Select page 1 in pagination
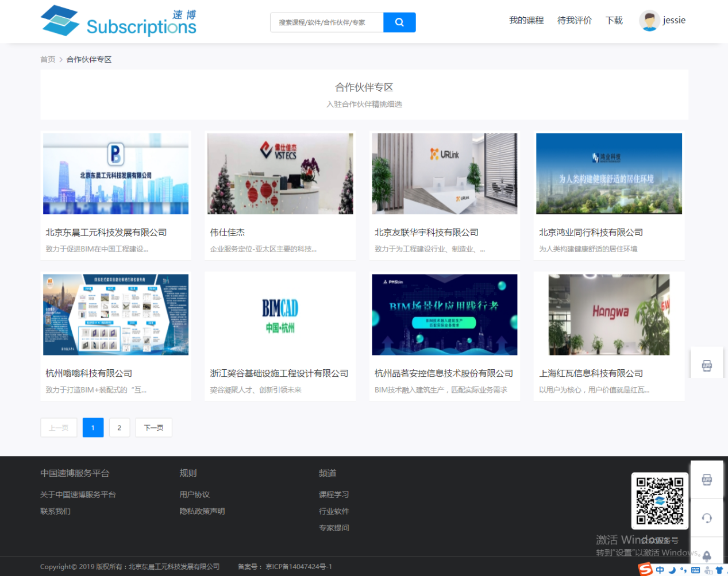This screenshot has width=728, height=576. pyautogui.click(x=93, y=427)
